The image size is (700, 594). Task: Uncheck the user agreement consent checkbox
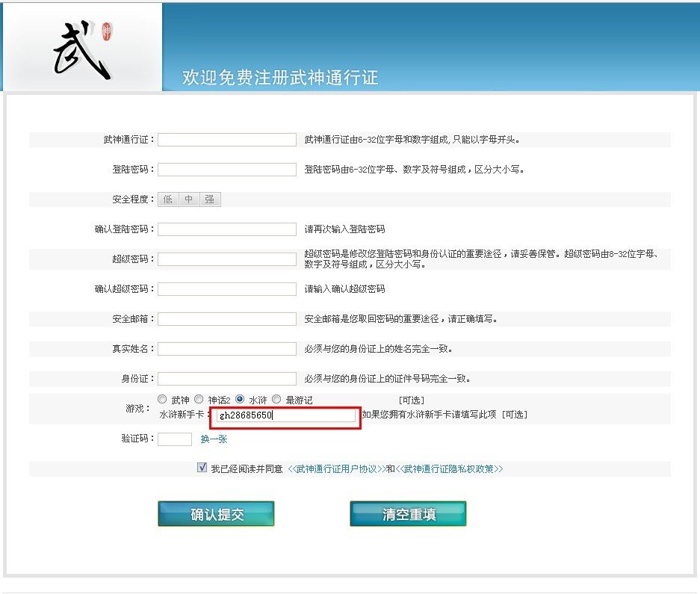(x=202, y=467)
